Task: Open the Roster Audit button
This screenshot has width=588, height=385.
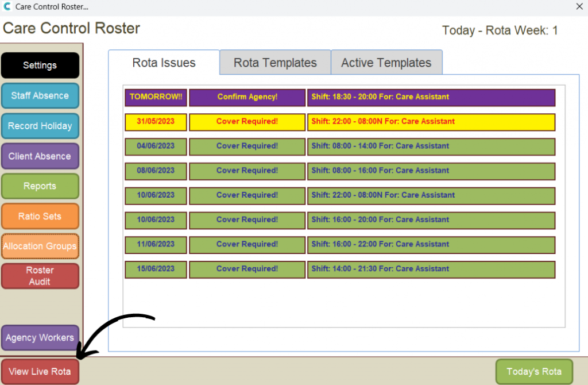Action: [40, 276]
